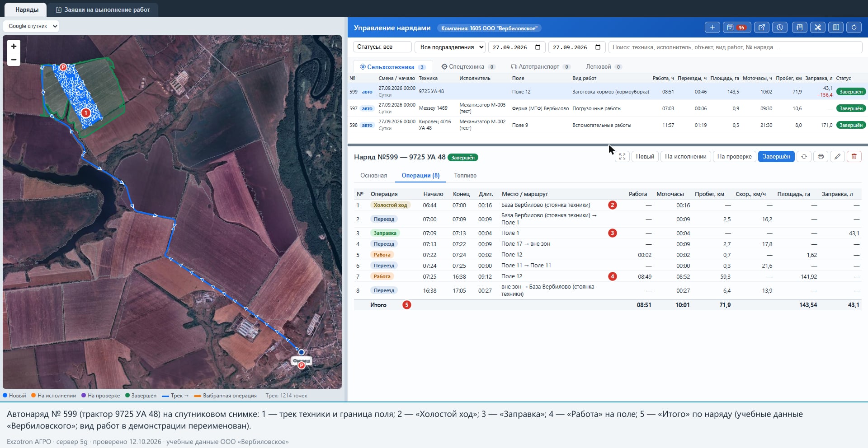This screenshot has width=868, height=448.
Task: Open the columns settings icon
Action: point(836,28)
